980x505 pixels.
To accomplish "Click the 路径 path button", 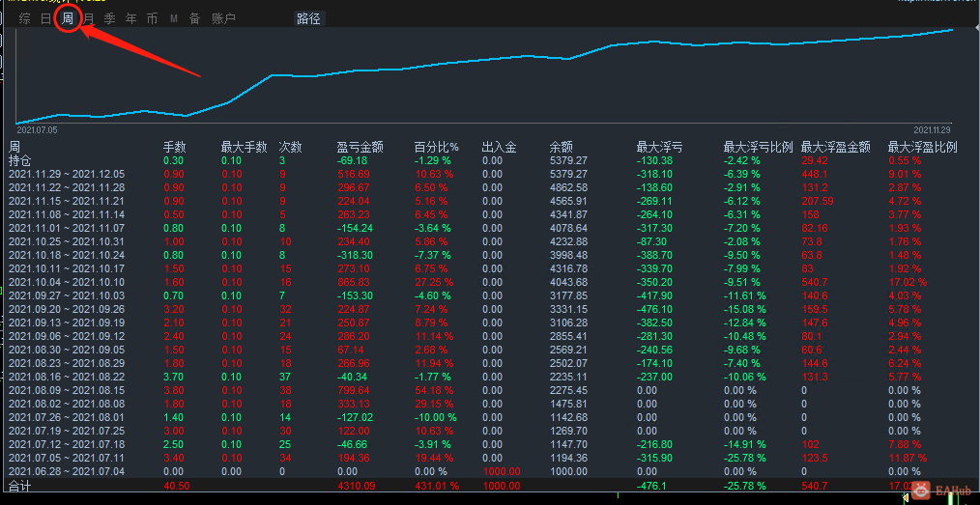I will (308, 18).
